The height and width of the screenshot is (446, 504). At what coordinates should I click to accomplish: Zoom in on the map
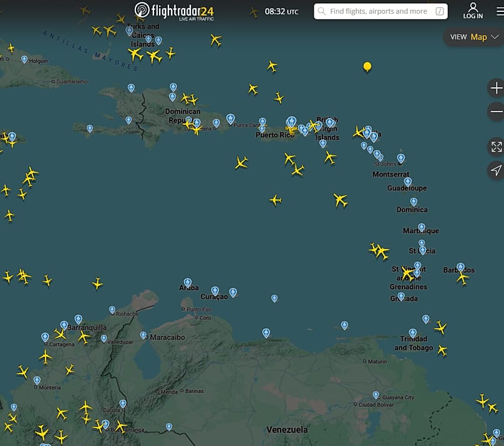495,87
